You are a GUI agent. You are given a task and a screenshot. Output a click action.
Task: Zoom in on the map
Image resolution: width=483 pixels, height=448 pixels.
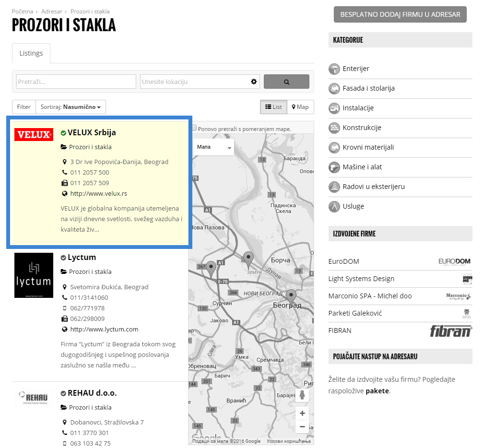302,413
